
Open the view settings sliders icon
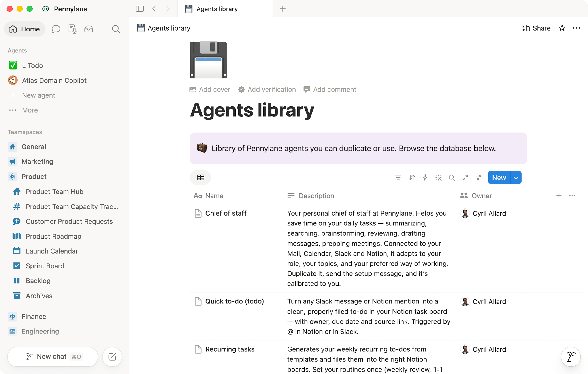[479, 177]
